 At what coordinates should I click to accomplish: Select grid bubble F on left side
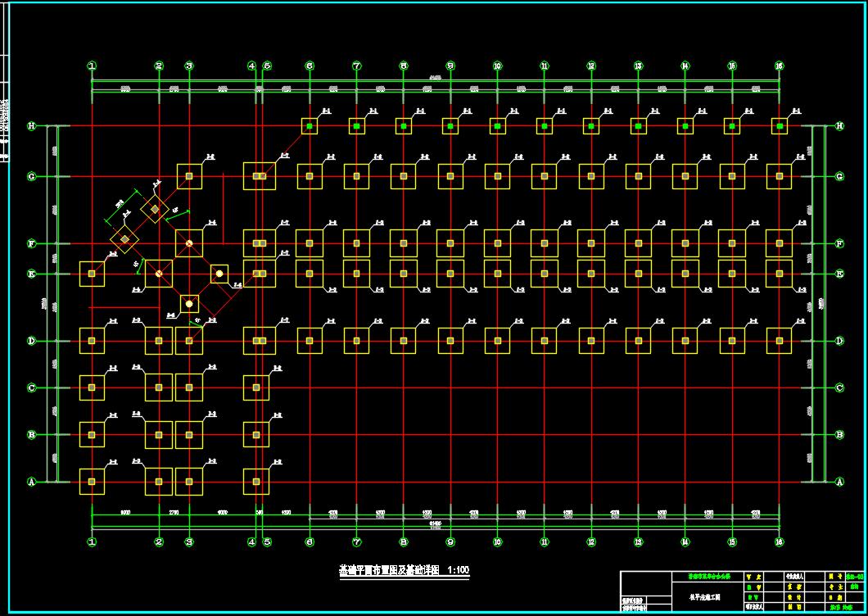(x=32, y=243)
